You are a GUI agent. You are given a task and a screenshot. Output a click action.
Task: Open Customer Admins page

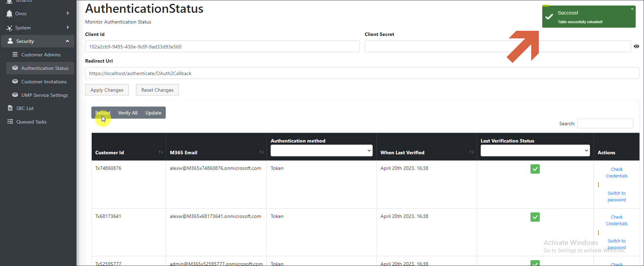pyautogui.click(x=41, y=55)
